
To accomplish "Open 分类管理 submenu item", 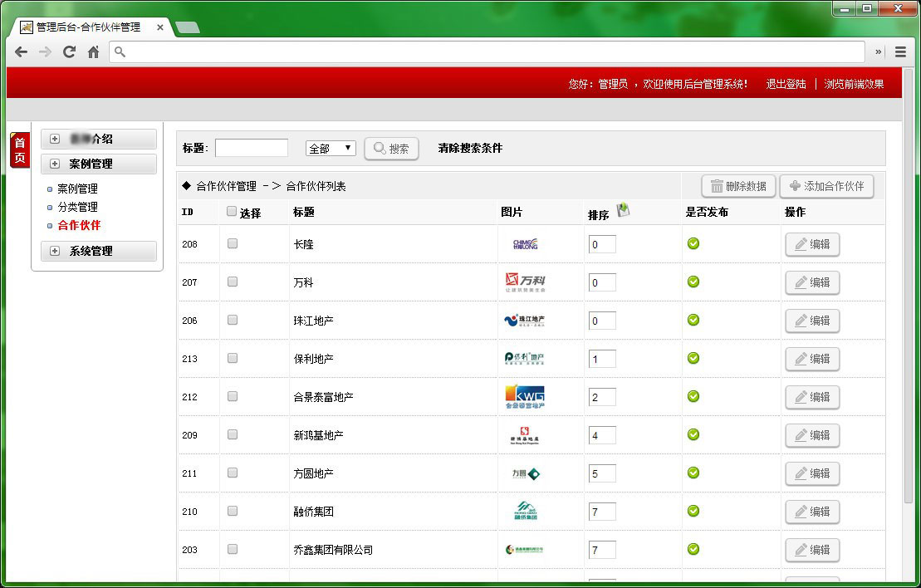I will pyautogui.click(x=77, y=207).
